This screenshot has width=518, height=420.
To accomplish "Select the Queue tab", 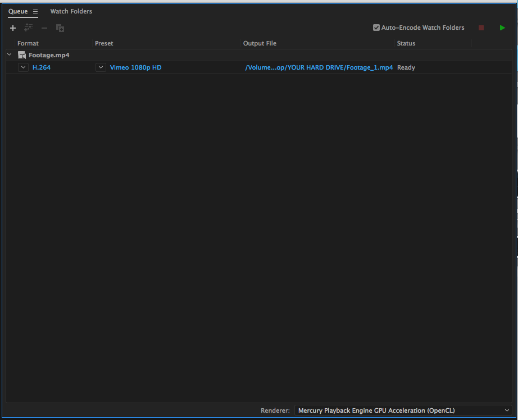I will pyautogui.click(x=18, y=11).
